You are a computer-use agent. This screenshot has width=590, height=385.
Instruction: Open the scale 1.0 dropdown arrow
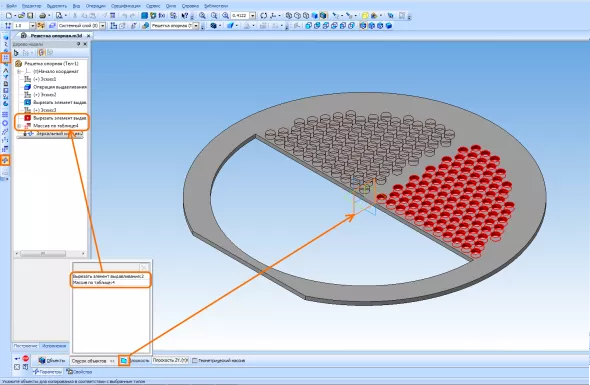tap(32, 26)
